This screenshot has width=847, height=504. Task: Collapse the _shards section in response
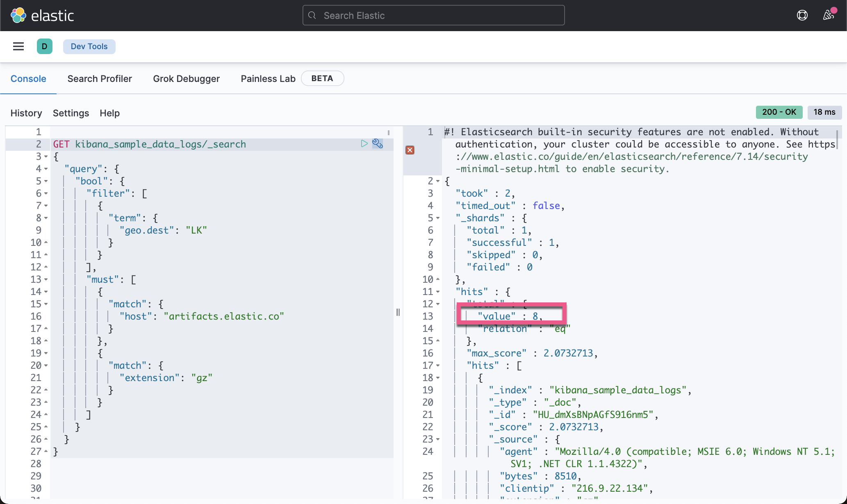pos(438,218)
